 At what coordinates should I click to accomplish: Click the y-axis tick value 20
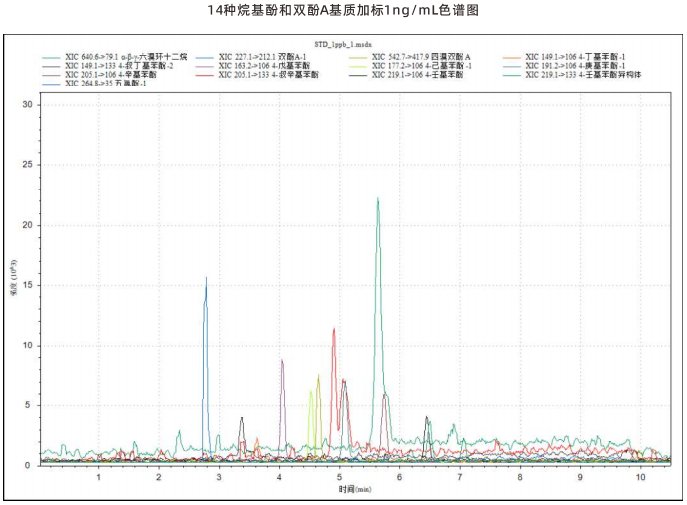28,225
